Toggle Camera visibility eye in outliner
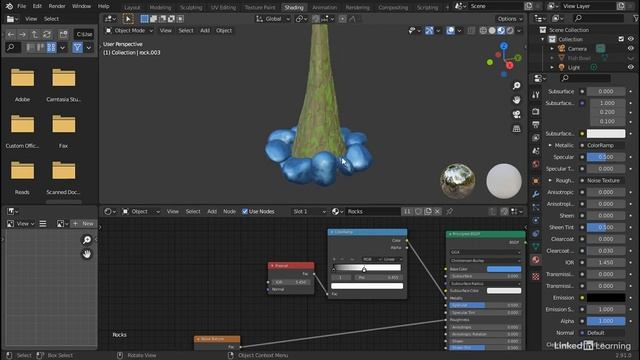 (631, 48)
